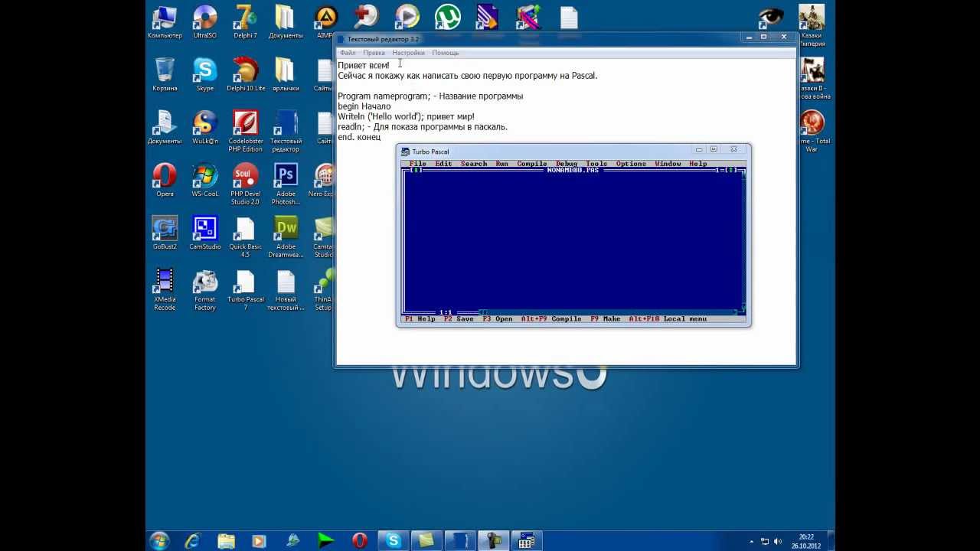Select the CamStudio desktop icon

tap(204, 233)
